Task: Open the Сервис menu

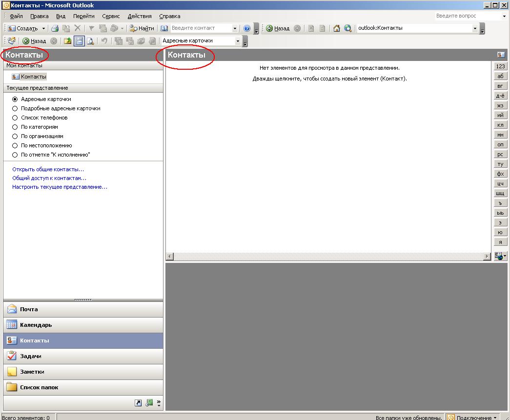Action: click(x=111, y=16)
